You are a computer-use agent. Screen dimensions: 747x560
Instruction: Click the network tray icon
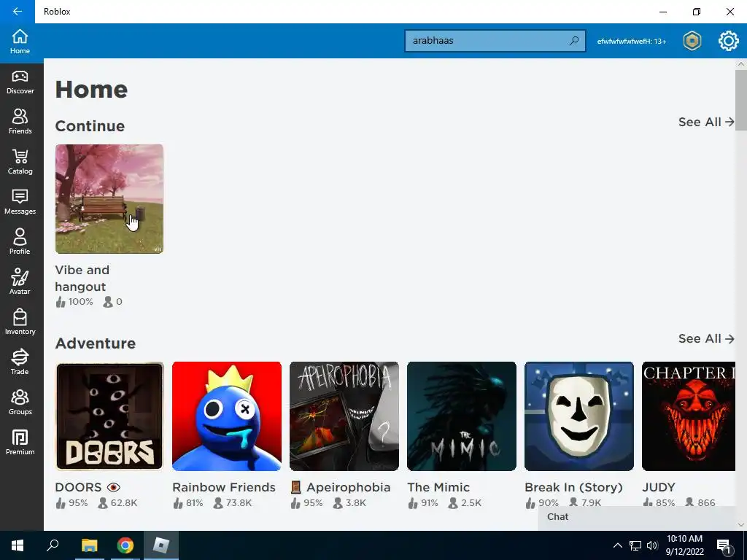pyautogui.click(x=635, y=545)
